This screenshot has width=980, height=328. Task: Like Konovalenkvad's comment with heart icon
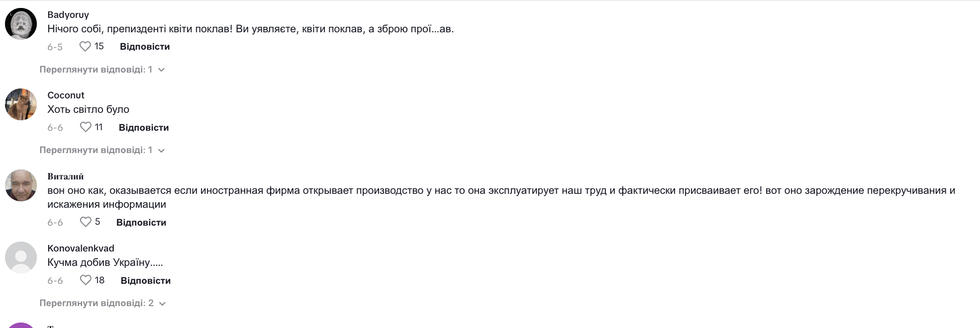click(x=86, y=280)
